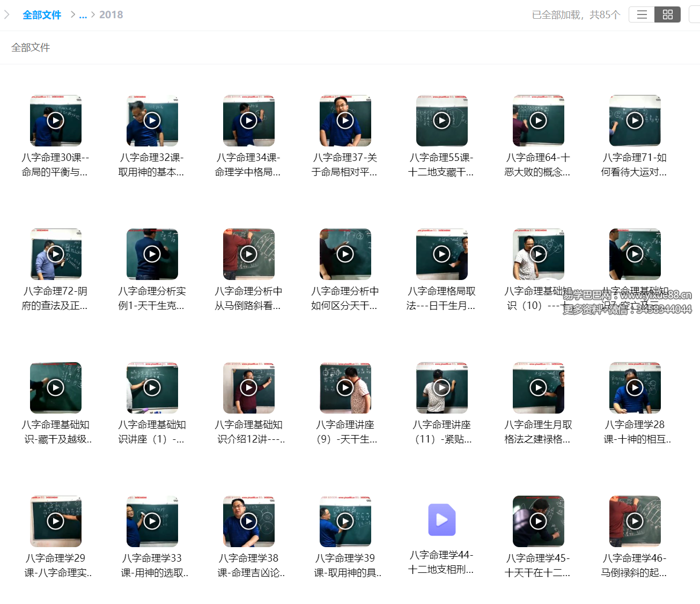Play video 八字命理32课 取用神的基本
Image resolution: width=700 pixels, height=604 pixels.
tap(152, 121)
